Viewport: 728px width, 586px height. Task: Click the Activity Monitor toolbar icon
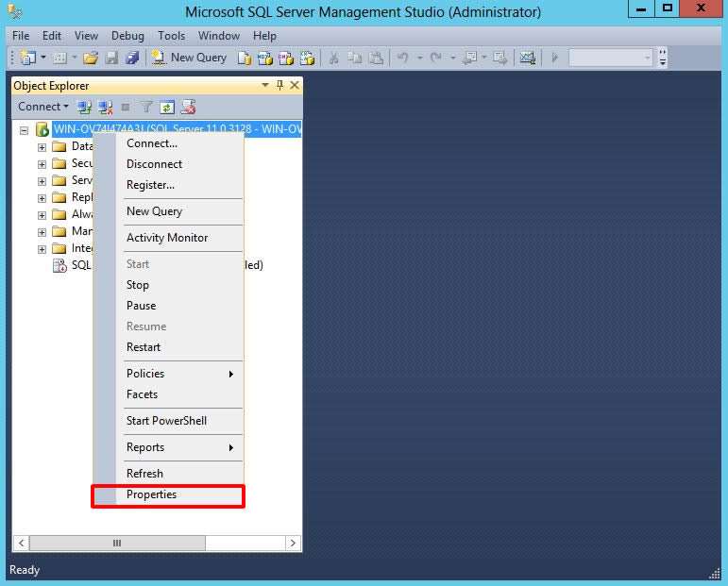[x=528, y=58]
